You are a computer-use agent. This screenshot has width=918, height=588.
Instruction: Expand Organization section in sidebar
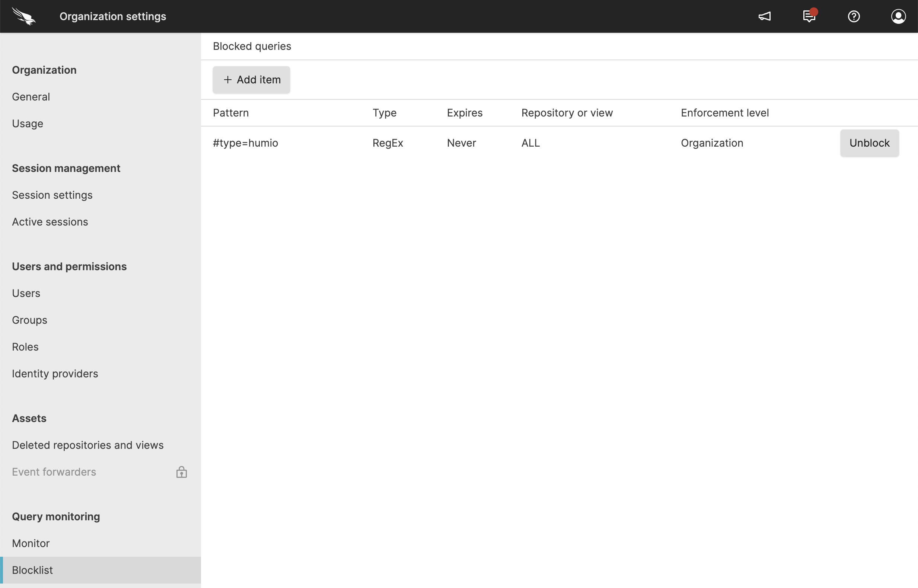click(x=44, y=70)
